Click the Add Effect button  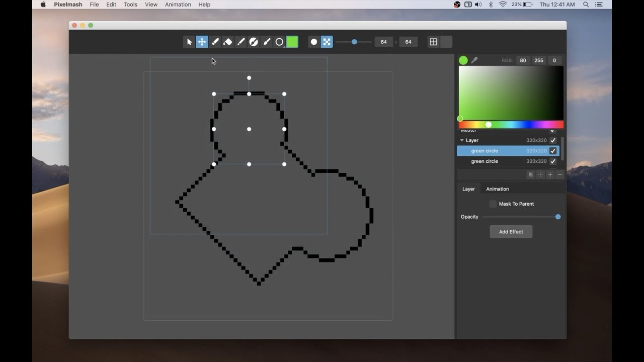(511, 232)
